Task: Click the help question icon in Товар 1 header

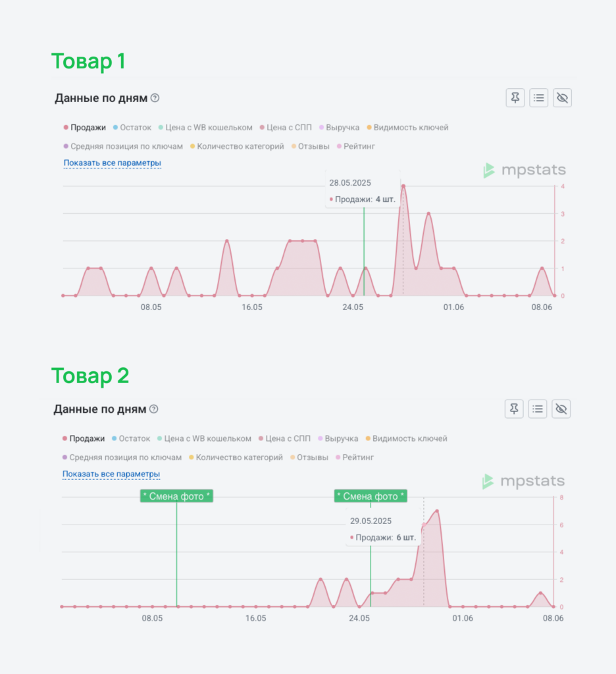Action: tap(155, 98)
